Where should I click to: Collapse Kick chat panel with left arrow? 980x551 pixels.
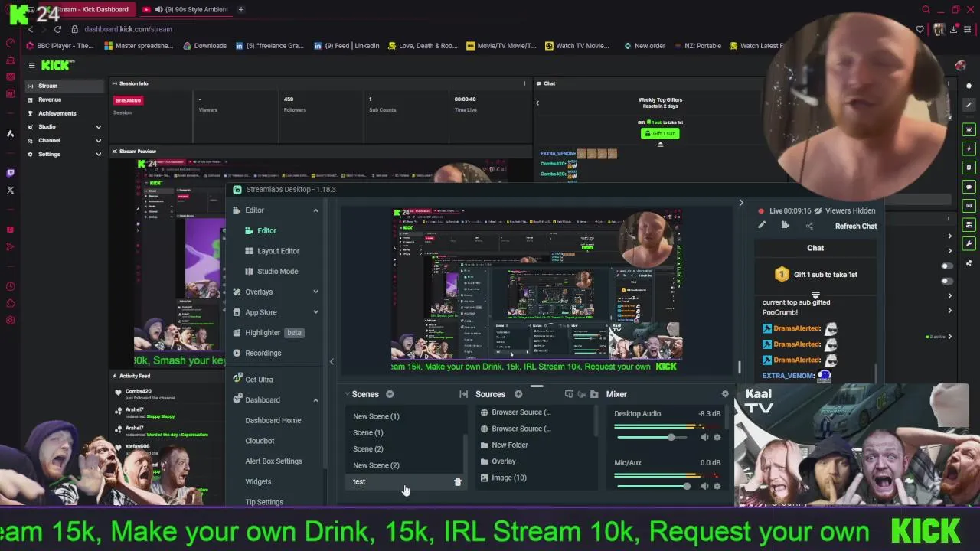[537, 103]
